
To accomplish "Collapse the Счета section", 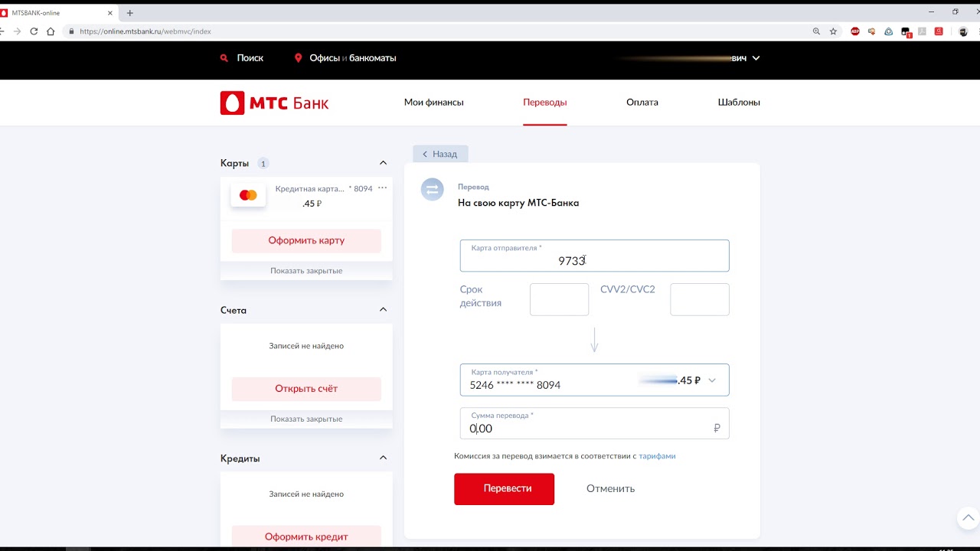I will [384, 310].
